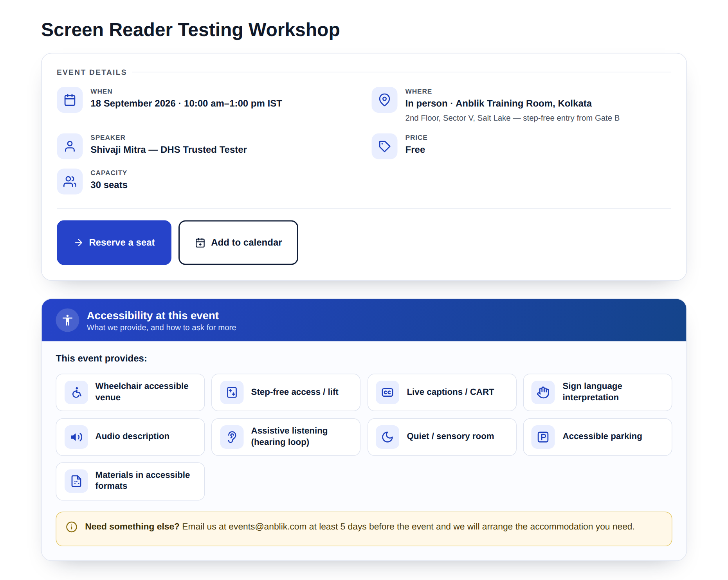Click the 30 seats capacity value
Image resolution: width=728 pixels, height=580 pixels.
(109, 185)
